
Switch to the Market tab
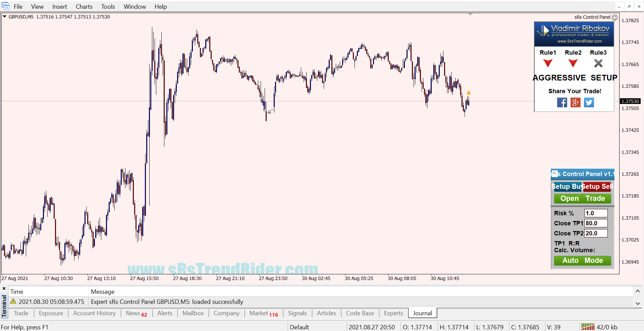[264, 313]
